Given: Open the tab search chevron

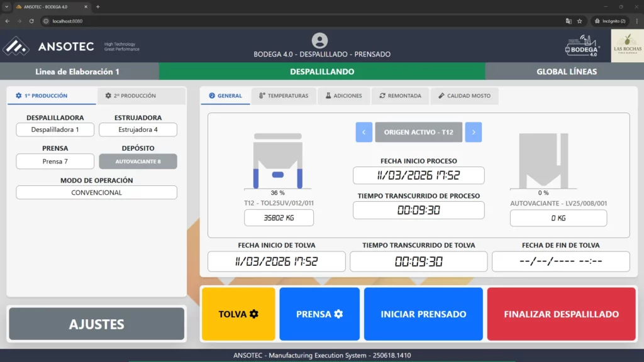Looking at the screenshot, I should click(6, 6).
